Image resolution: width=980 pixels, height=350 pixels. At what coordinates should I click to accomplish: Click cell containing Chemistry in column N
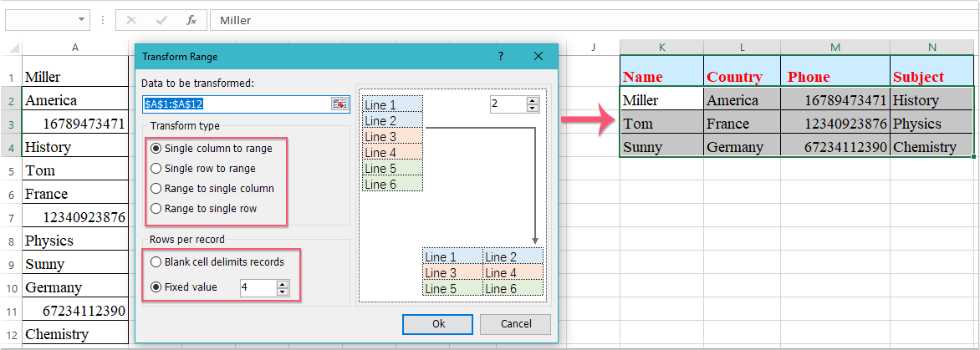[932, 147]
